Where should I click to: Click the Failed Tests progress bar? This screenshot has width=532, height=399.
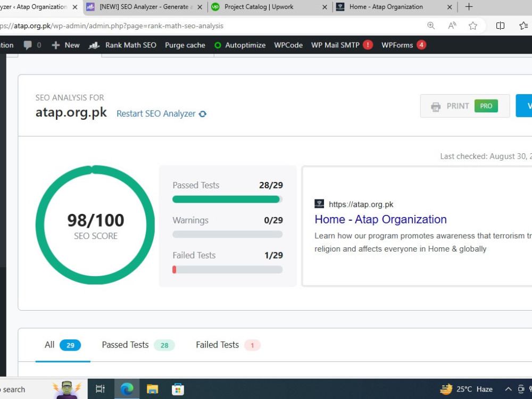pos(227,270)
